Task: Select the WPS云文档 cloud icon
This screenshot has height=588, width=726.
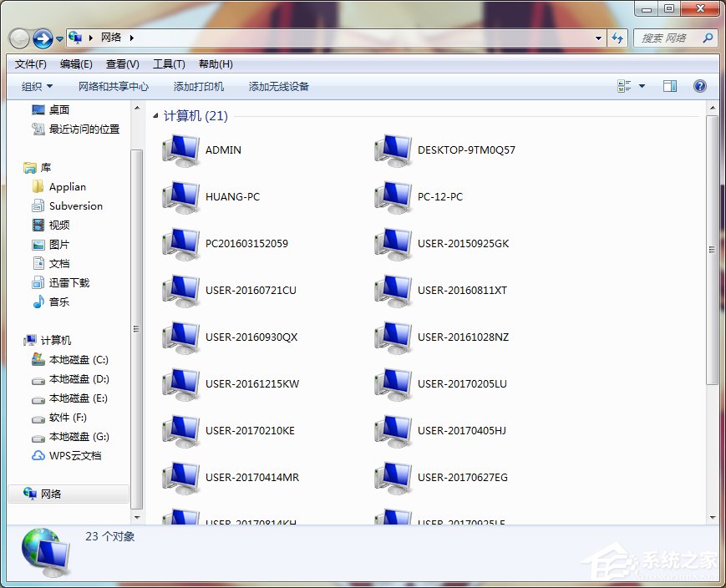Action: point(38,456)
